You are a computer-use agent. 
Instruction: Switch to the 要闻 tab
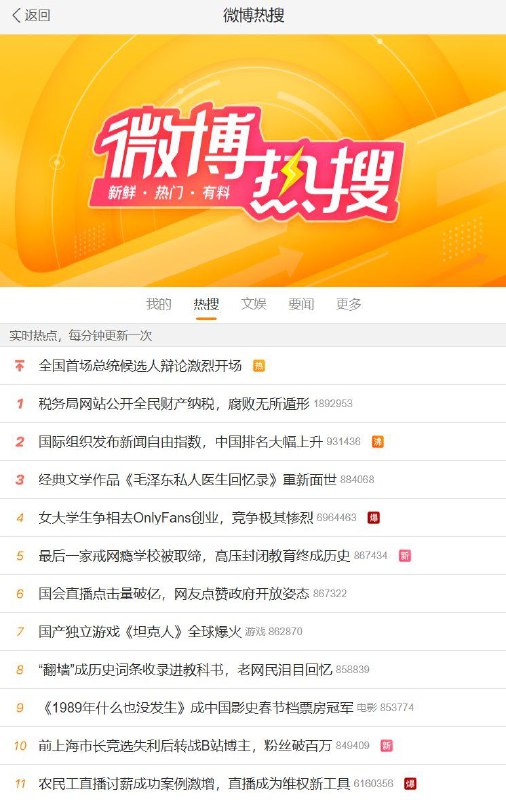(301, 304)
